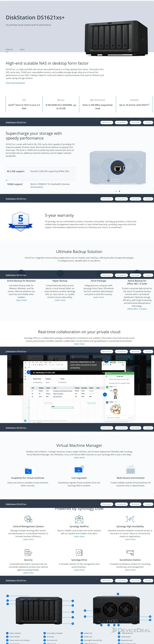Click Compatibility in bar above 5-year warranty section
This screenshot has height=644, width=154.
[121, 199]
